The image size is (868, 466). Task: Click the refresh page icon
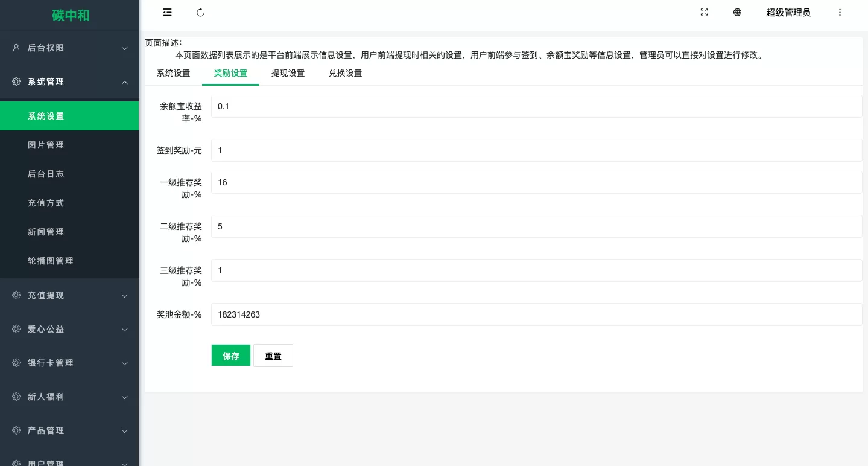[201, 13]
